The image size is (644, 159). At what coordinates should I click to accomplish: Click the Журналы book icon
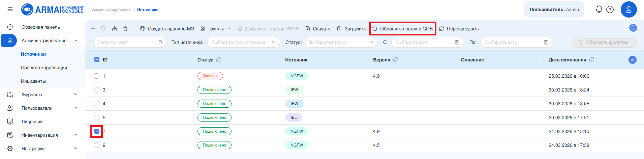[10, 95]
